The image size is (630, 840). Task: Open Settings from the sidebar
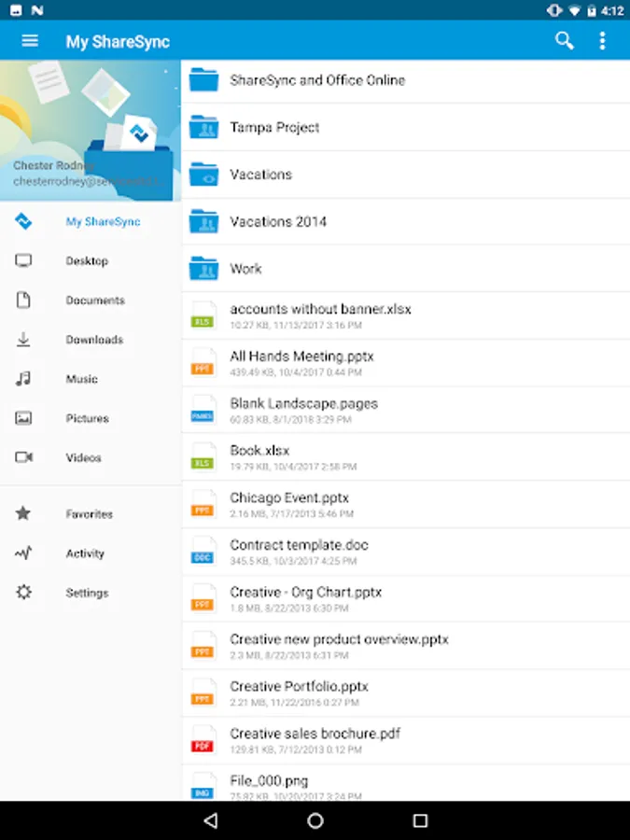tap(91, 593)
